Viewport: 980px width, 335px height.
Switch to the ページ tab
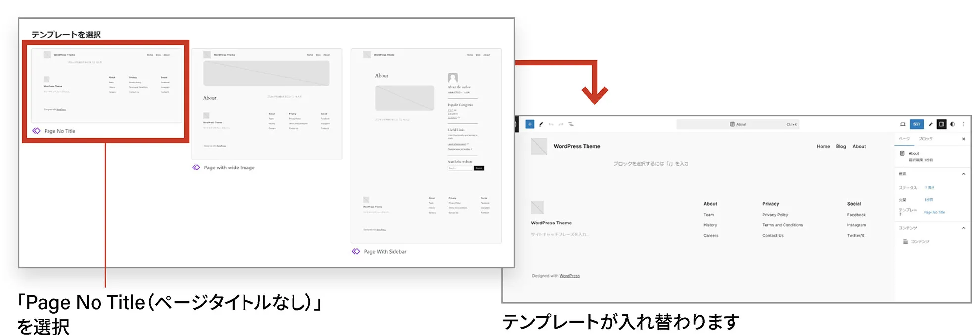[904, 139]
